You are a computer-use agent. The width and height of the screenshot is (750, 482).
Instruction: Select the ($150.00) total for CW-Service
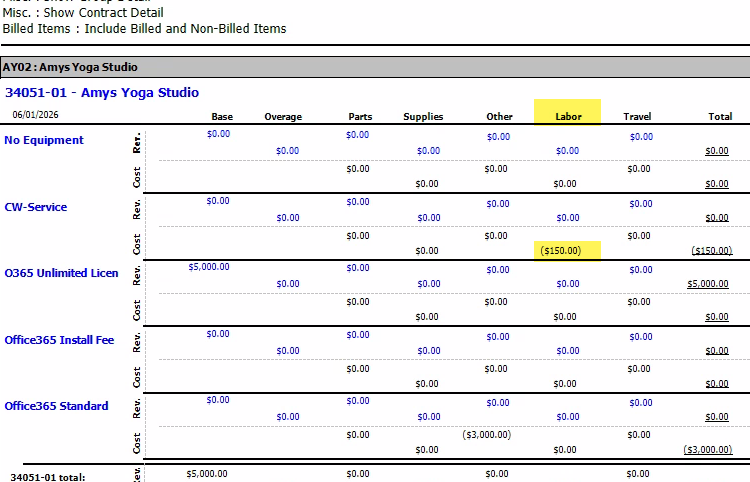pyautogui.click(x=712, y=251)
